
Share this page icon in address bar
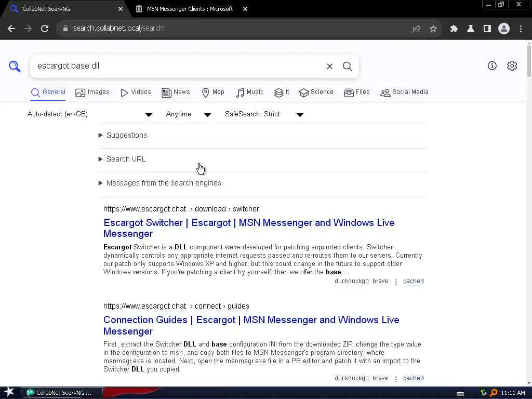(416, 29)
